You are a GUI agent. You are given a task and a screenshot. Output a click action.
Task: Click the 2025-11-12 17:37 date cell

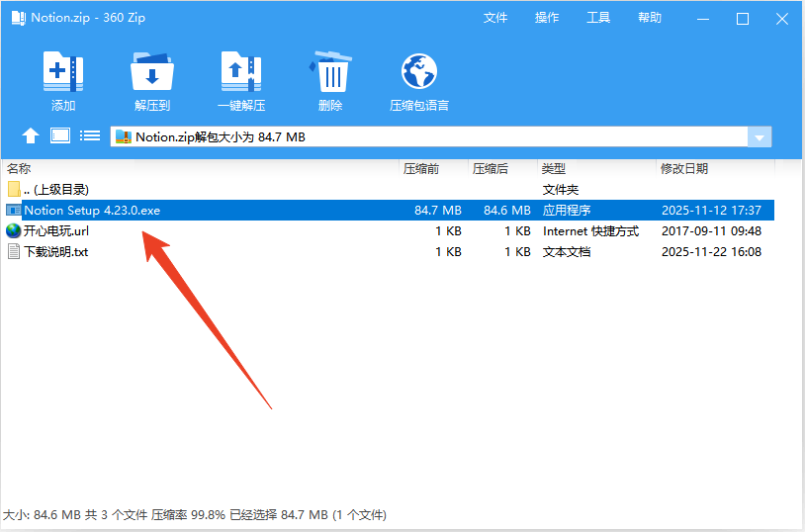pyautogui.click(x=711, y=211)
